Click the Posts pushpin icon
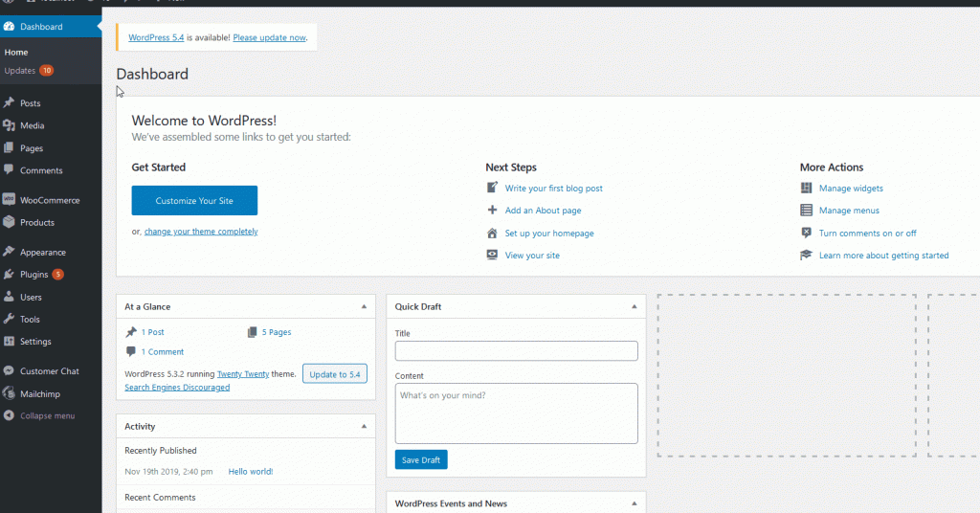This screenshot has height=513, width=980. [9, 103]
